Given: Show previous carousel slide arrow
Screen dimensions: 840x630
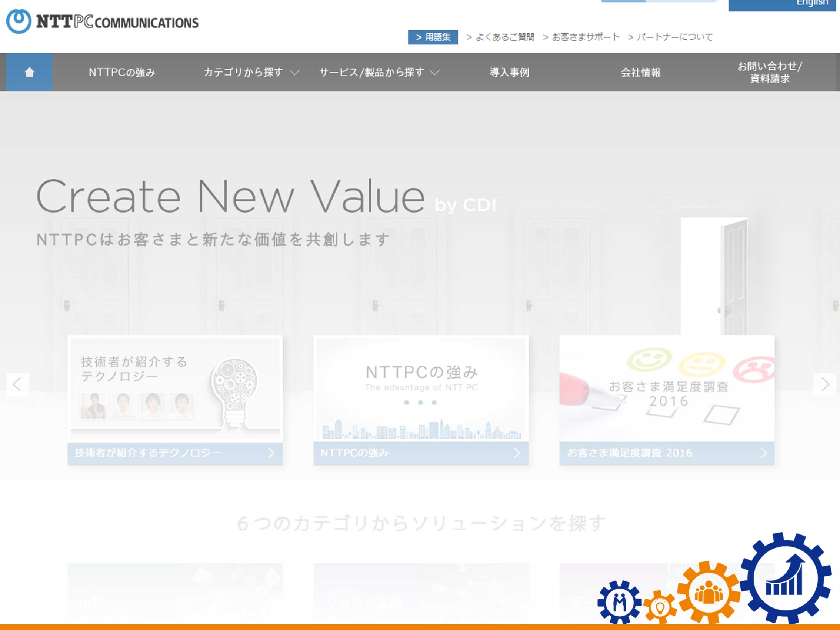Looking at the screenshot, I should [x=17, y=385].
